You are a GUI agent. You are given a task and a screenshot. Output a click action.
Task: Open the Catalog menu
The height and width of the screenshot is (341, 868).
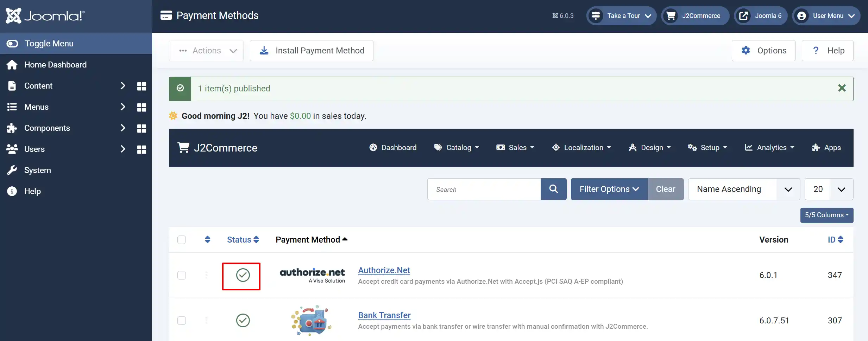tap(457, 148)
